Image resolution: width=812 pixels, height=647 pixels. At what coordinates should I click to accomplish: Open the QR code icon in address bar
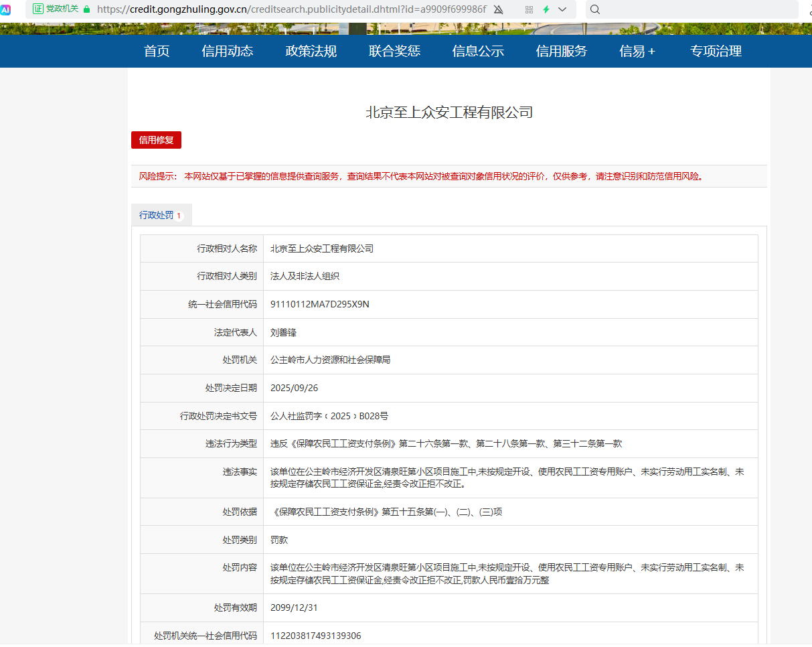point(530,9)
